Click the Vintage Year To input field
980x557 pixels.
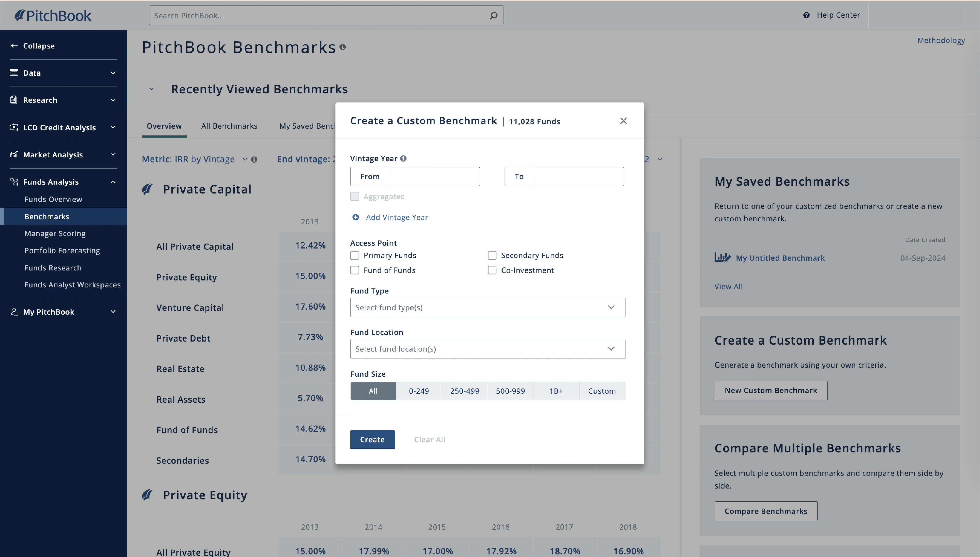click(x=579, y=176)
